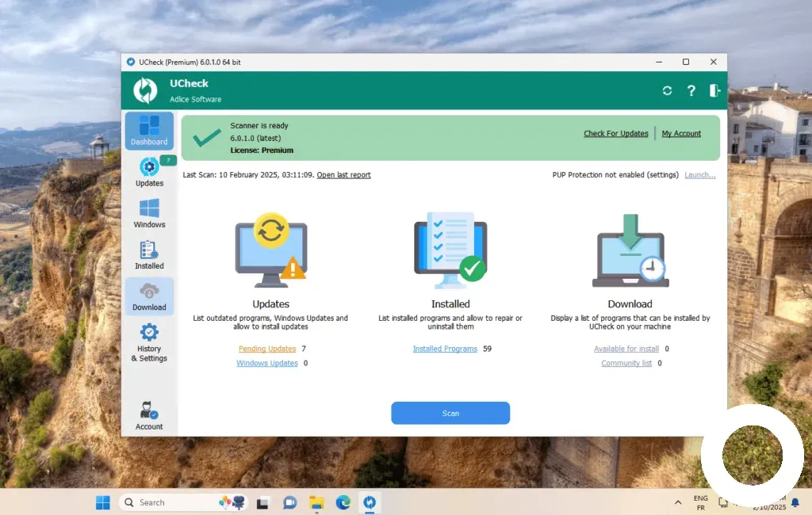Click the 'PUP Protection not enabled (settings)' text

pyautogui.click(x=615, y=175)
